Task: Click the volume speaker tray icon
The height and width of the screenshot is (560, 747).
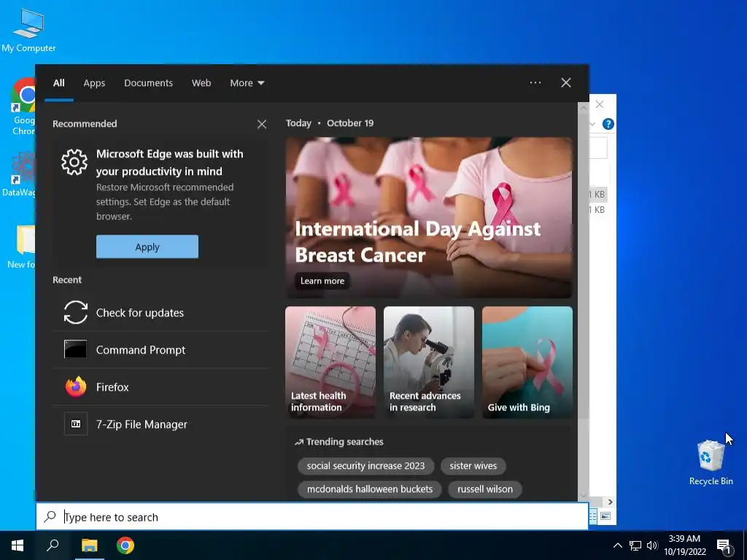Action: click(x=651, y=545)
